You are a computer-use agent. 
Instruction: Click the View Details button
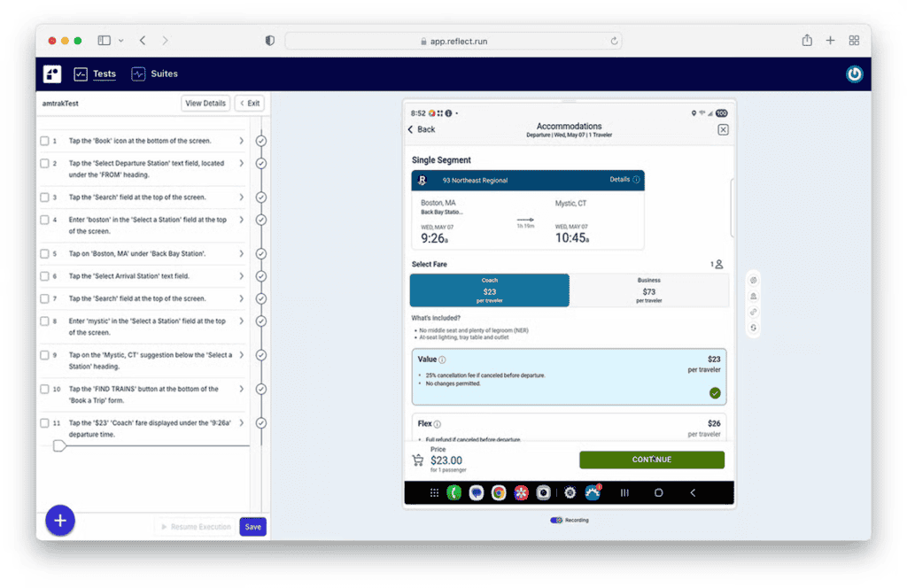(205, 104)
